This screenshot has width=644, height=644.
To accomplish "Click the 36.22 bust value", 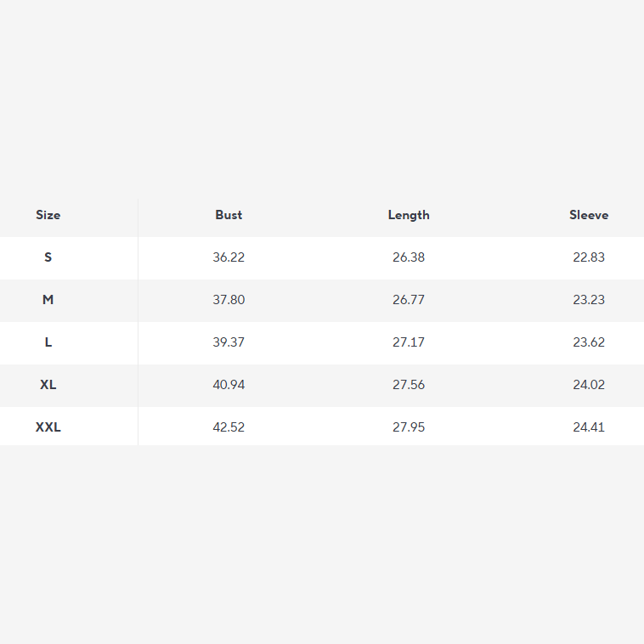I will coord(229,257).
